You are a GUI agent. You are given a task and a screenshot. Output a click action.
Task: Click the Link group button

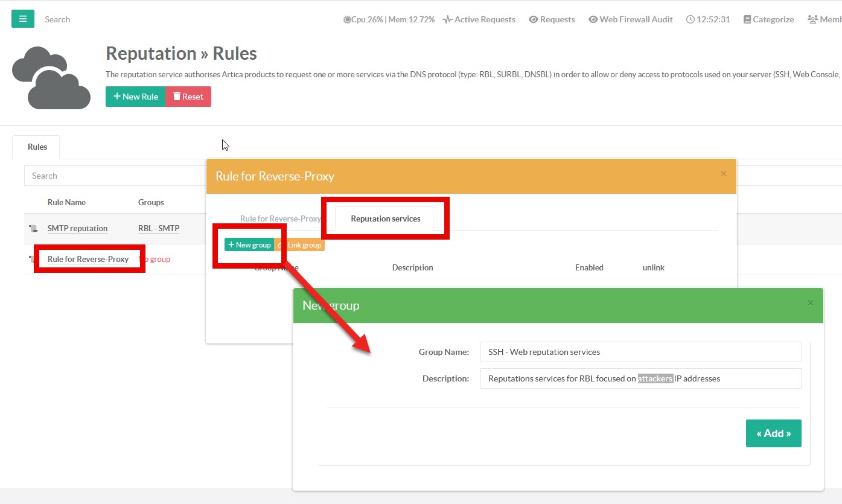[301, 245]
